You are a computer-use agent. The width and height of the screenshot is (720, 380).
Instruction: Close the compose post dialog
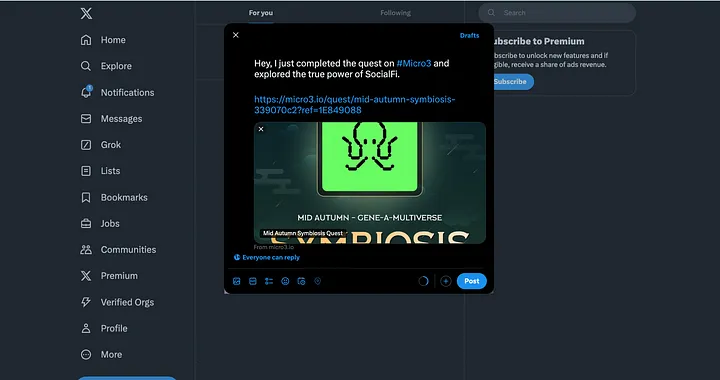coord(236,35)
